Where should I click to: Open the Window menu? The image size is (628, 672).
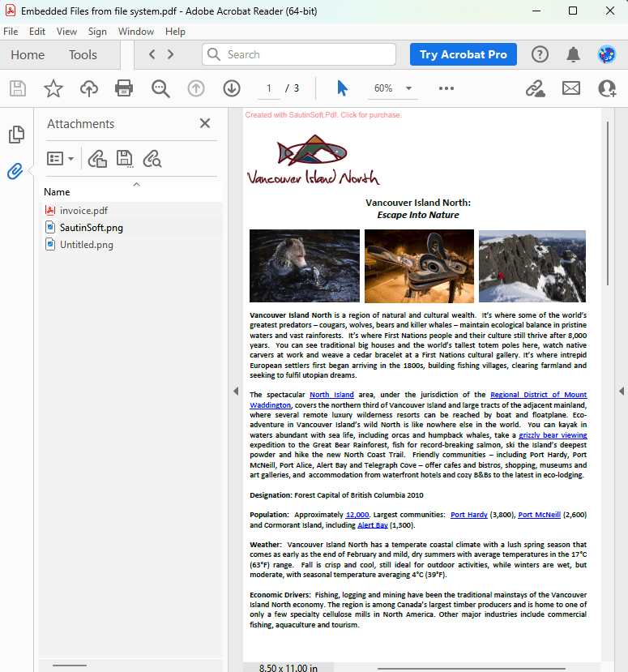click(136, 32)
